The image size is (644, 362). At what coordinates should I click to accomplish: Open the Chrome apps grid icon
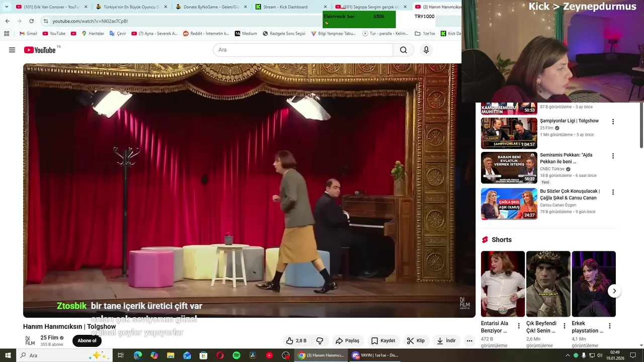(x=7, y=34)
